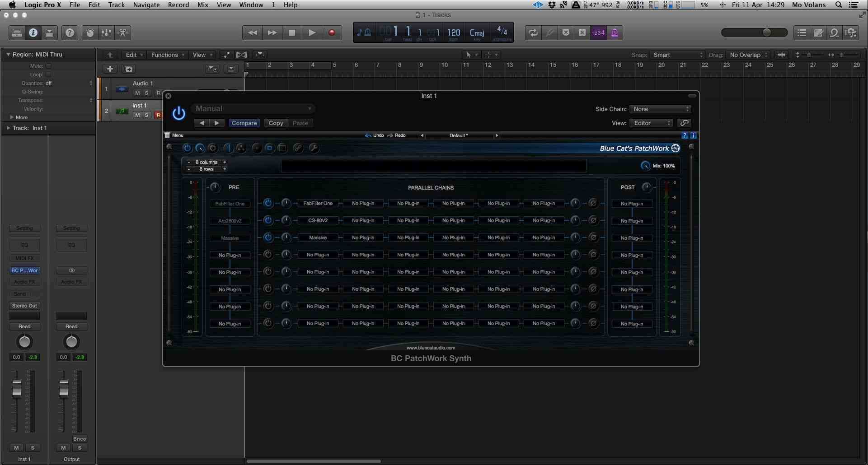
Task: Open the View Editor dropdown
Action: (x=651, y=123)
